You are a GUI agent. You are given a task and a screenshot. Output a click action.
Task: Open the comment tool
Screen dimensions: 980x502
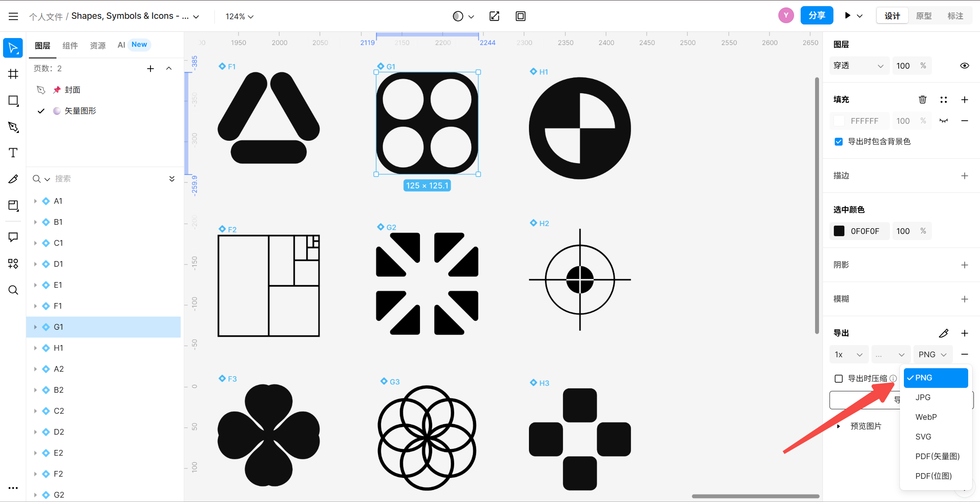(13, 237)
